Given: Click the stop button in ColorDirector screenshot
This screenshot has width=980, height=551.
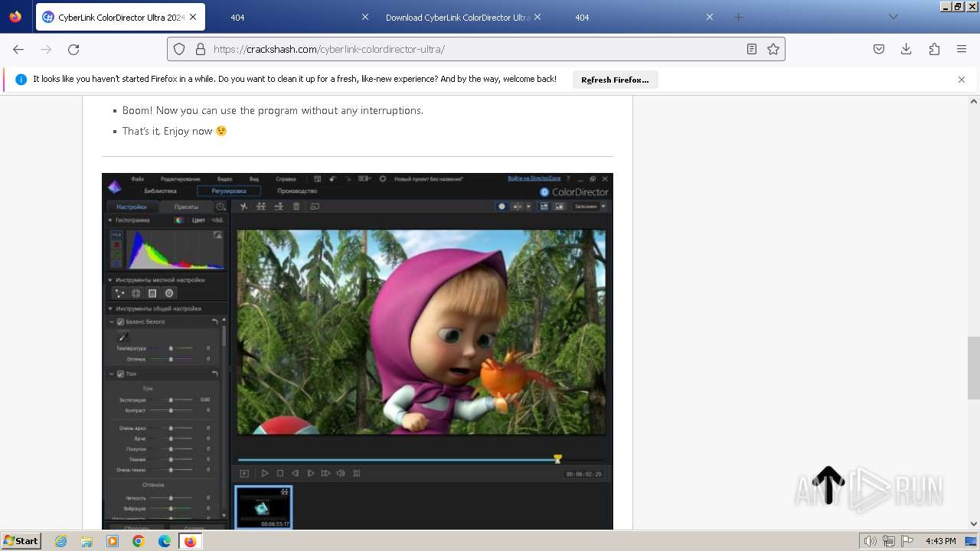Looking at the screenshot, I should pos(280,473).
